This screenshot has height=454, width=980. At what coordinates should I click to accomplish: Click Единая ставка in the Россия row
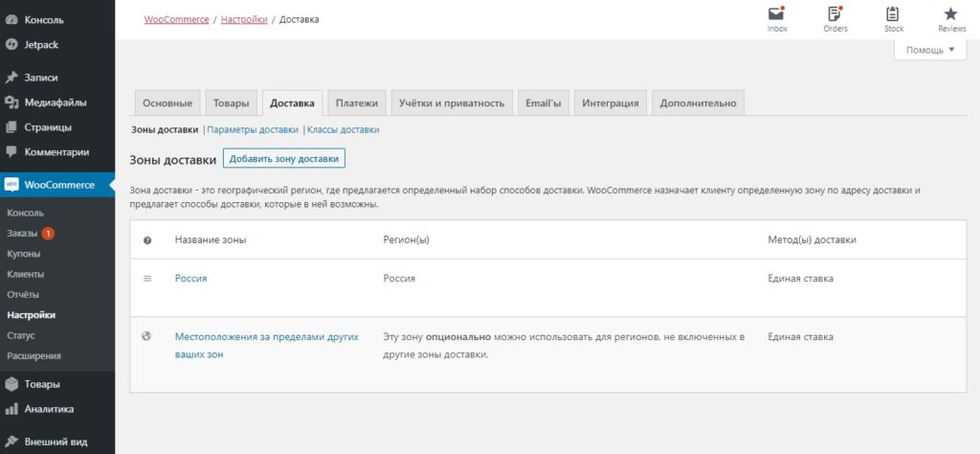point(800,279)
